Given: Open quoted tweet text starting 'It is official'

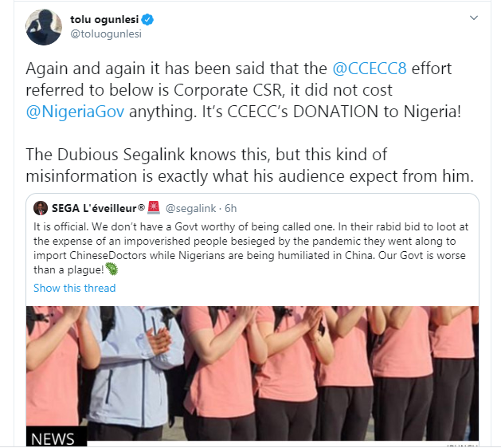Looking at the screenshot, I should point(251,248).
